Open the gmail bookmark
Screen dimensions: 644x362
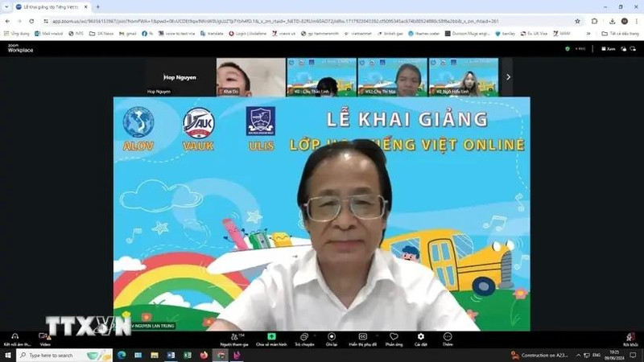(x=128, y=34)
